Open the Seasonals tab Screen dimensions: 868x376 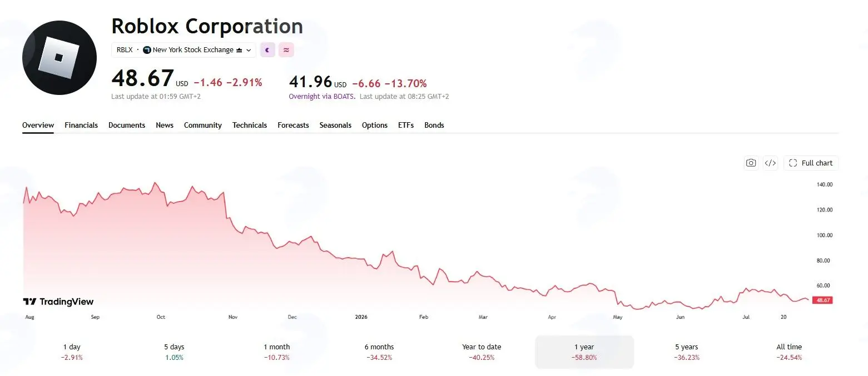click(335, 125)
